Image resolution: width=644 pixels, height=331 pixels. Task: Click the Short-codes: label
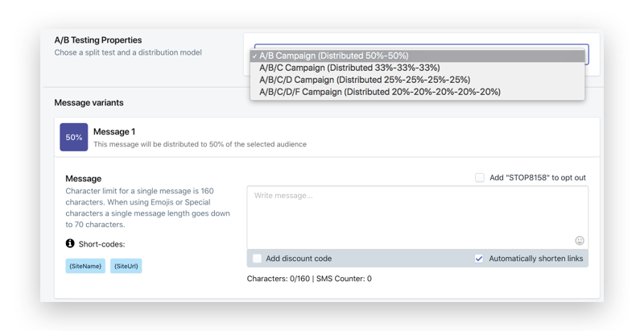tap(102, 244)
